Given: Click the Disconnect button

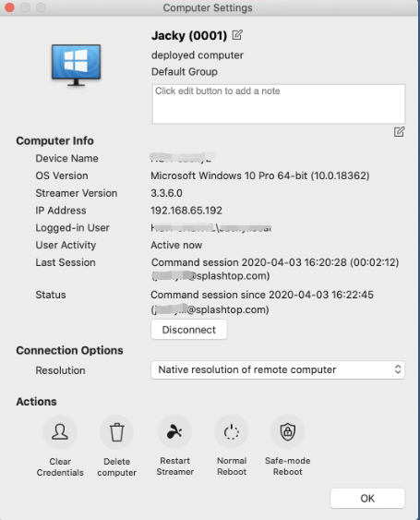Looking at the screenshot, I should (189, 330).
